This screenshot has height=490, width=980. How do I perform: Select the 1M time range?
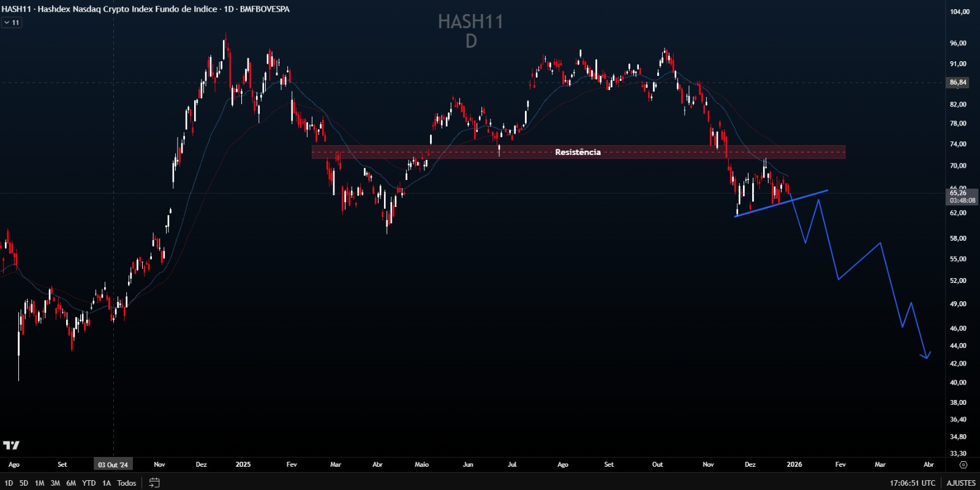(x=39, y=483)
